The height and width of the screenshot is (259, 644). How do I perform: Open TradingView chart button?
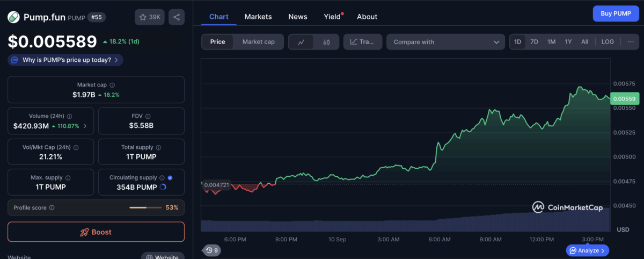[363, 42]
